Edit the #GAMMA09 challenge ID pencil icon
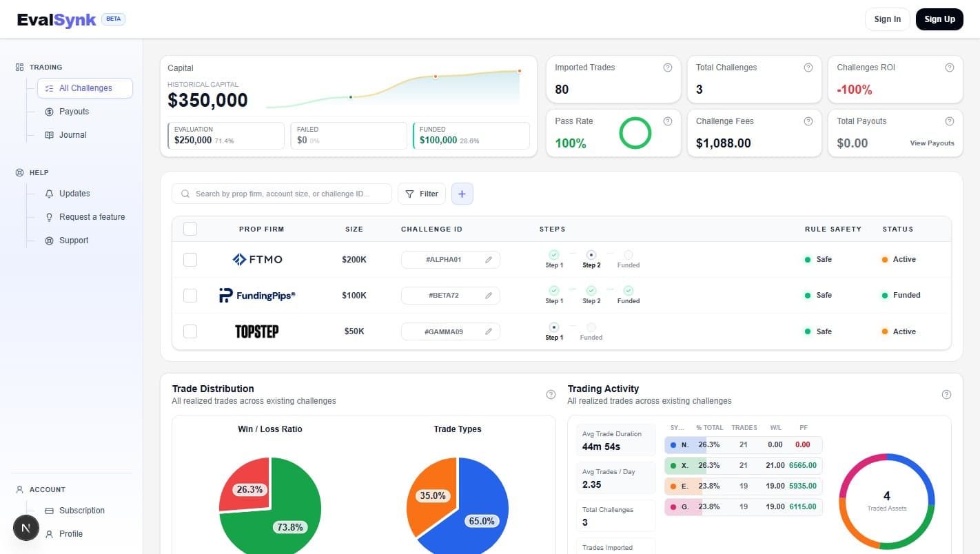This screenshot has width=980, height=554. pyautogui.click(x=489, y=331)
